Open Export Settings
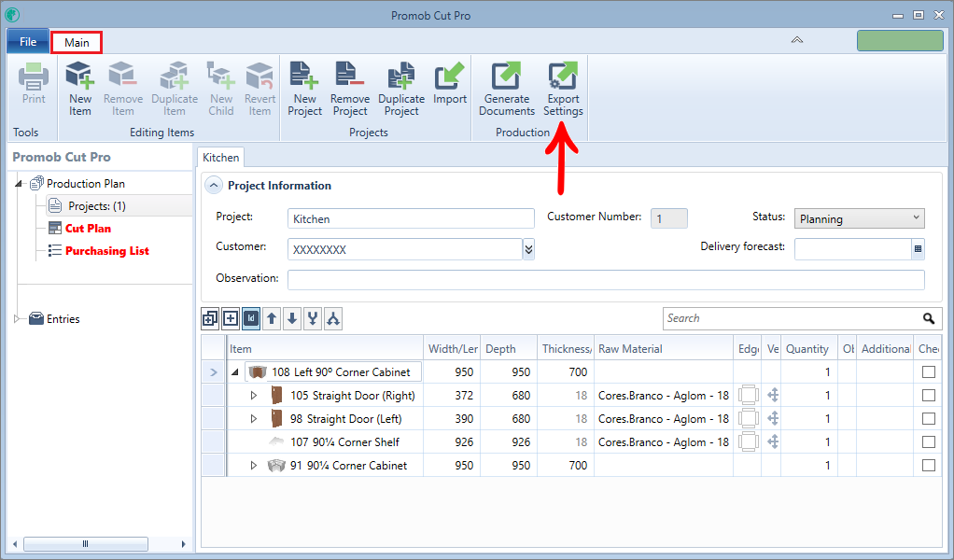The image size is (954, 560). point(563,89)
